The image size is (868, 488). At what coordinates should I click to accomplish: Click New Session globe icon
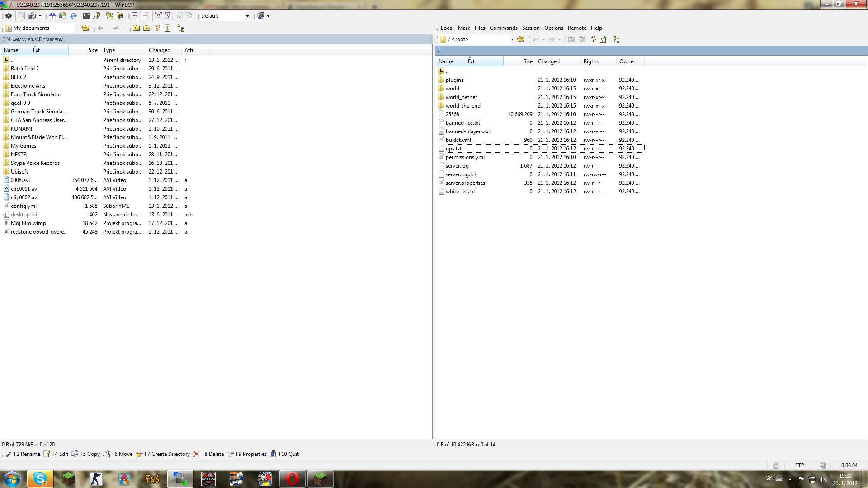(x=260, y=16)
